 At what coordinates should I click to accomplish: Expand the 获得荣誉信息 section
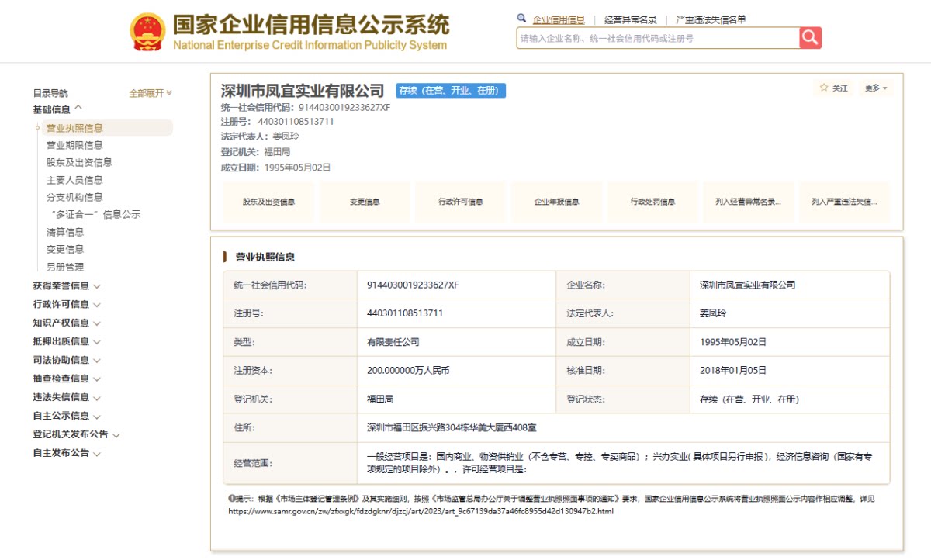67,285
